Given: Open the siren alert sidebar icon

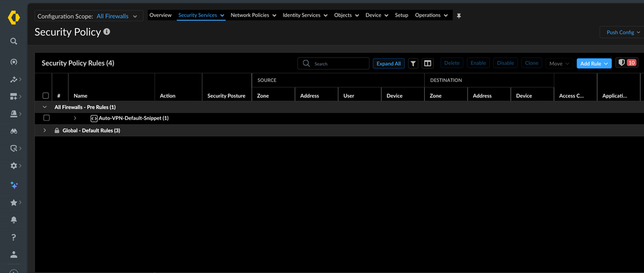Looking at the screenshot, I should click(x=14, y=114).
